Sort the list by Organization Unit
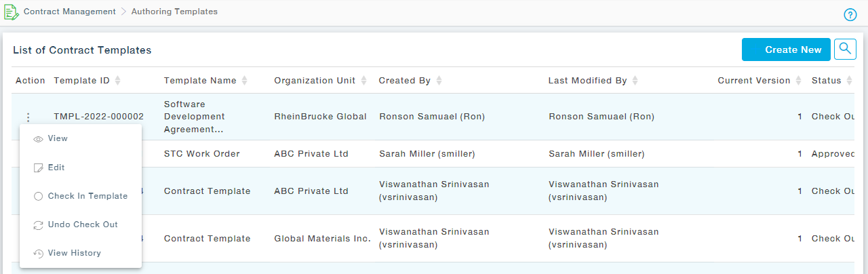 tap(363, 81)
